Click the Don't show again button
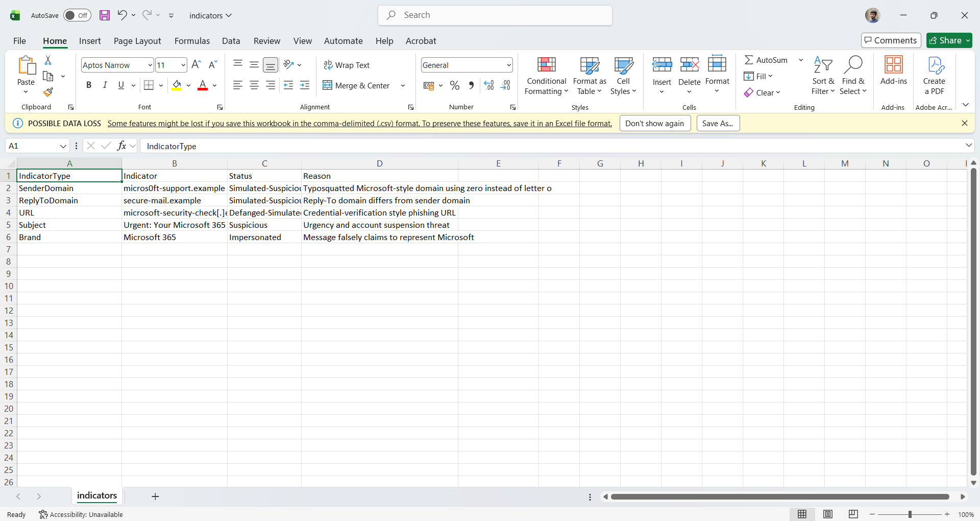The width and height of the screenshot is (980, 521). click(655, 124)
